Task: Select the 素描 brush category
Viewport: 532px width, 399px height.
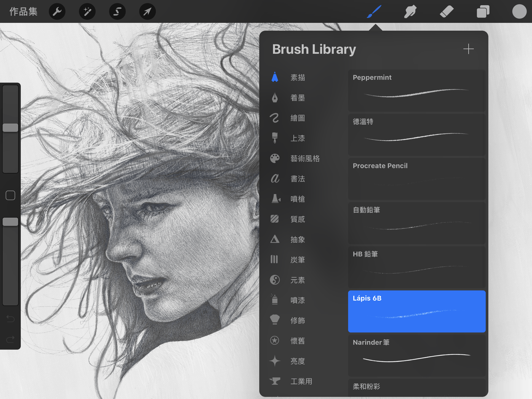Action: point(298,77)
